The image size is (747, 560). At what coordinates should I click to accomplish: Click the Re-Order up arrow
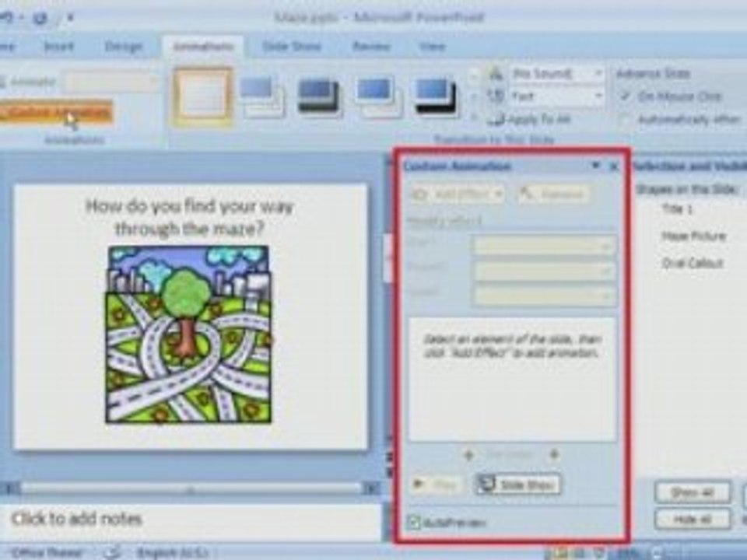click(468, 455)
